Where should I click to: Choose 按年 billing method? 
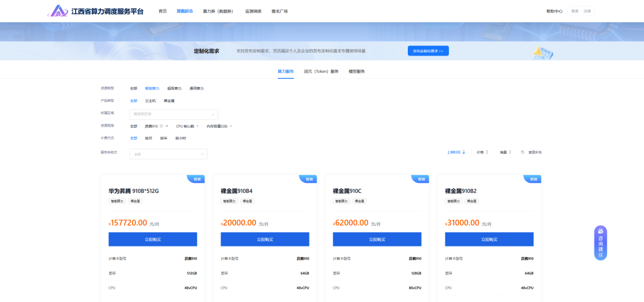point(163,138)
